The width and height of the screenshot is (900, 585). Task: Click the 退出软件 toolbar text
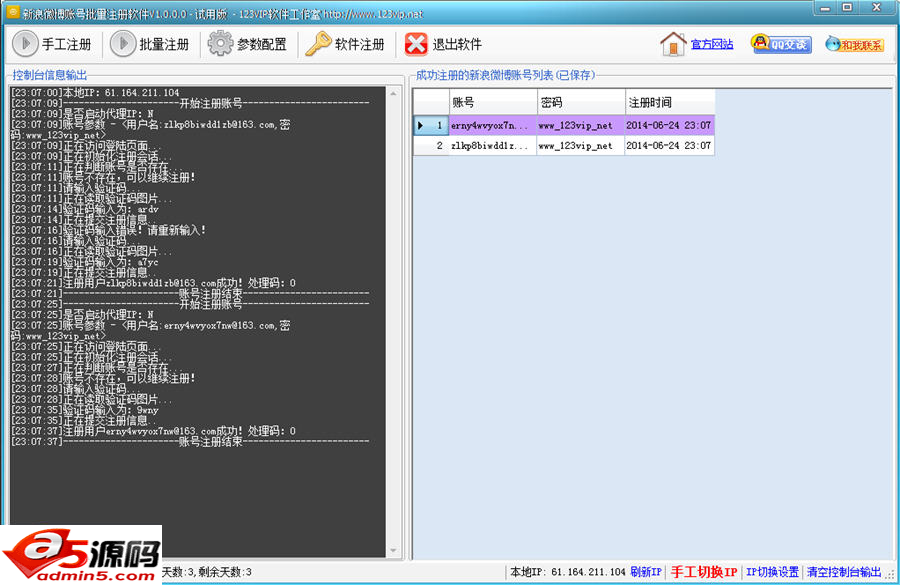pyautogui.click(x=457, y=44)
